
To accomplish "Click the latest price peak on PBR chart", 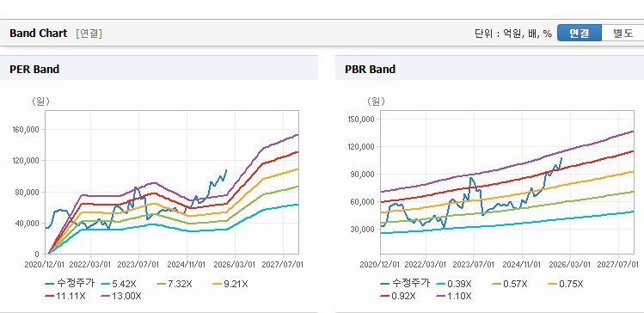I will 561,157.
